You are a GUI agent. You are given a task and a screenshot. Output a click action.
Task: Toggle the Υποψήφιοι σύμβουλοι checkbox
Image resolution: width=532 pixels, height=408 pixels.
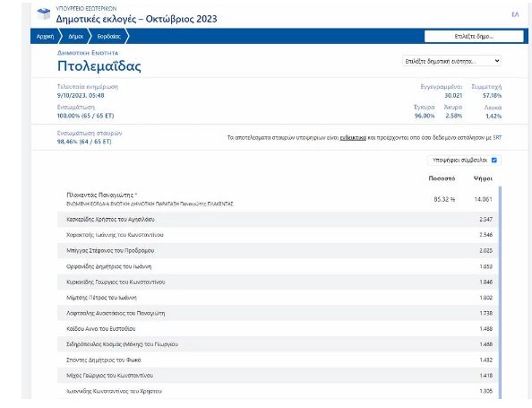coord(494,160)
